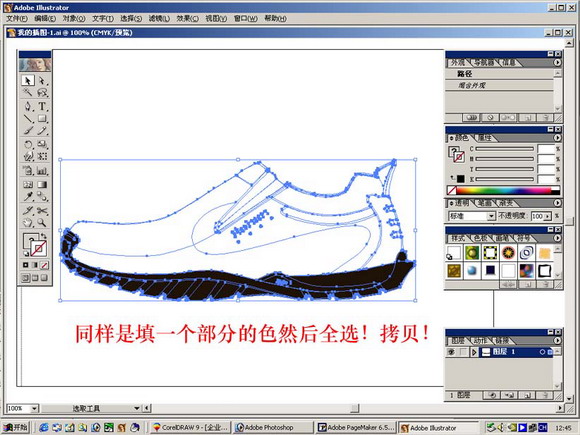Screen dimensions: 580x435
Task: Select the Pen tool
Action: [x=28, y=106]
